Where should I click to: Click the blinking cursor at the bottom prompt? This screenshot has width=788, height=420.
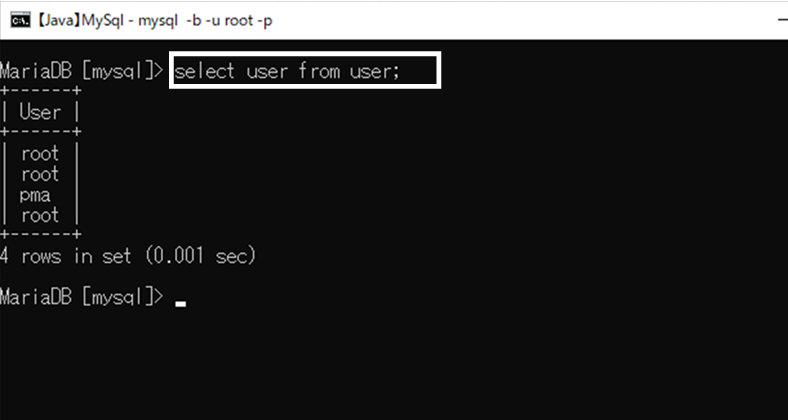point(180,303)
